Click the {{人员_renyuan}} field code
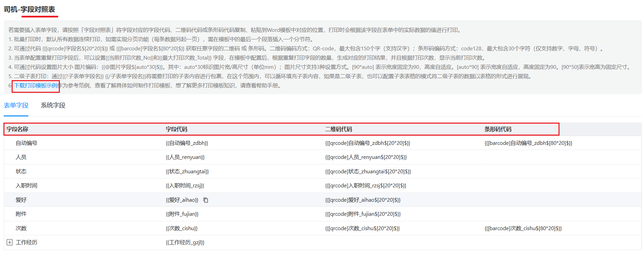The height and width of the screenshot is (262, 644). coord(185,157)
